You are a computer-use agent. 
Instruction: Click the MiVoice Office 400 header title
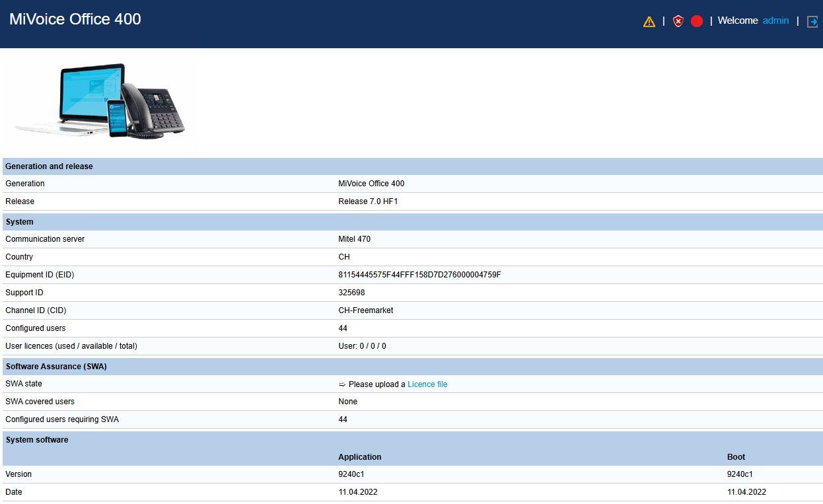[75, 19]
